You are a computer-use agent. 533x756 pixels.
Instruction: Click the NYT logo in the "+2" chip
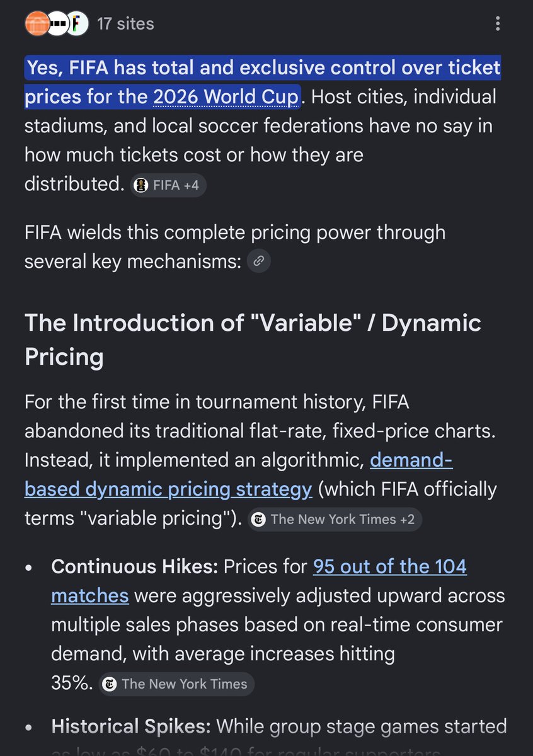click(x=258, y=520)
